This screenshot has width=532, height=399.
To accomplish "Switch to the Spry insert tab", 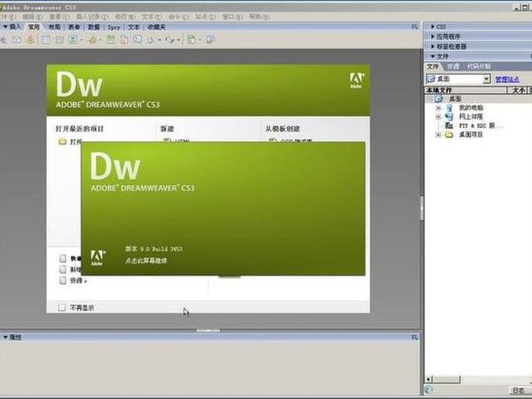I will tap(114, 27).
